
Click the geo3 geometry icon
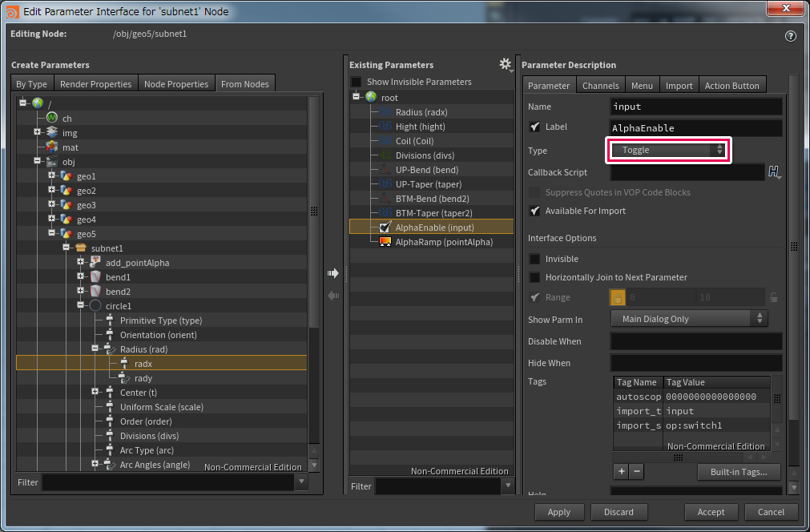[x=66, y=205]
